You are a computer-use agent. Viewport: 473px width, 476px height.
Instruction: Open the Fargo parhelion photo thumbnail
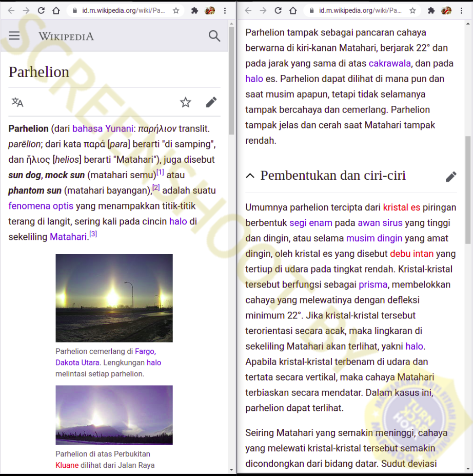coord(114,298)
